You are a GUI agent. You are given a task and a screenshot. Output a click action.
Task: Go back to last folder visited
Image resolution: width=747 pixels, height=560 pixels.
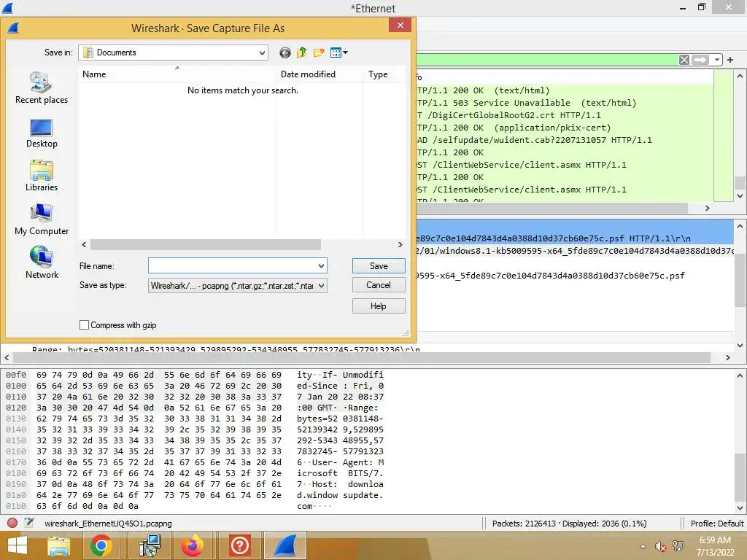[x=285, y=52]
